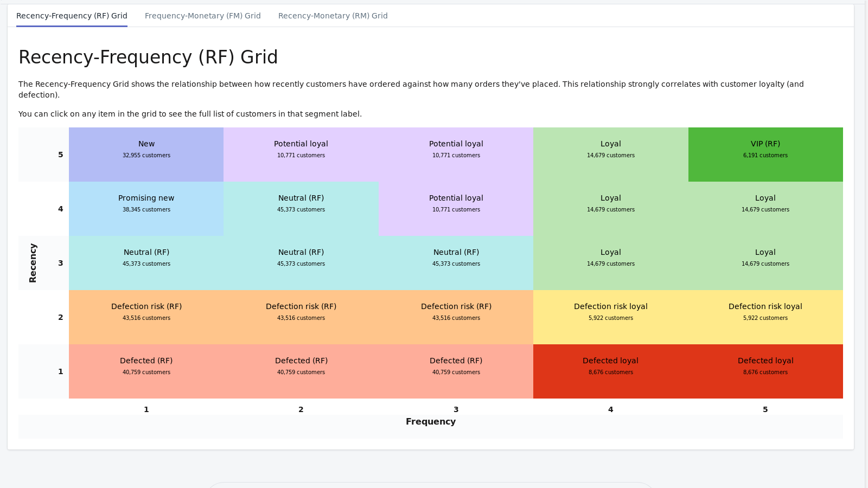Click the 'You can click on any item' hint text

(x=190, y=114)
